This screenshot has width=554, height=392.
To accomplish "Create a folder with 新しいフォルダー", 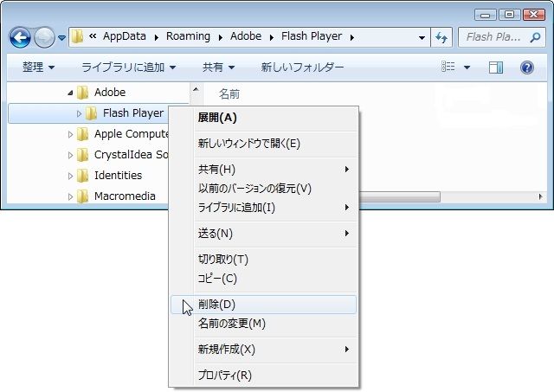I will pos(302,67).
